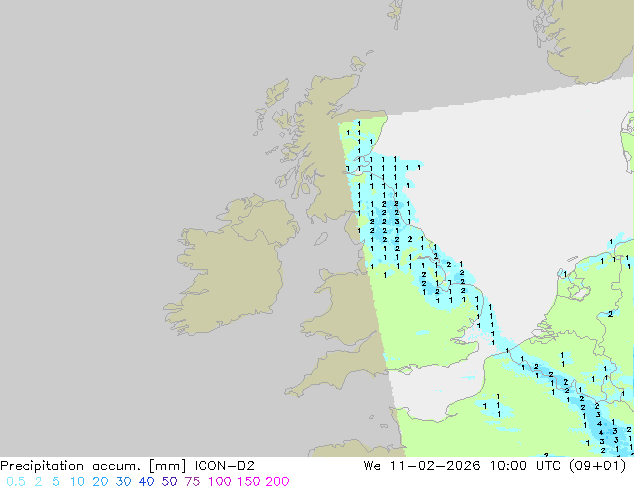
Task: Select the 20 mm legend value
Action: (x=100, y=482)
